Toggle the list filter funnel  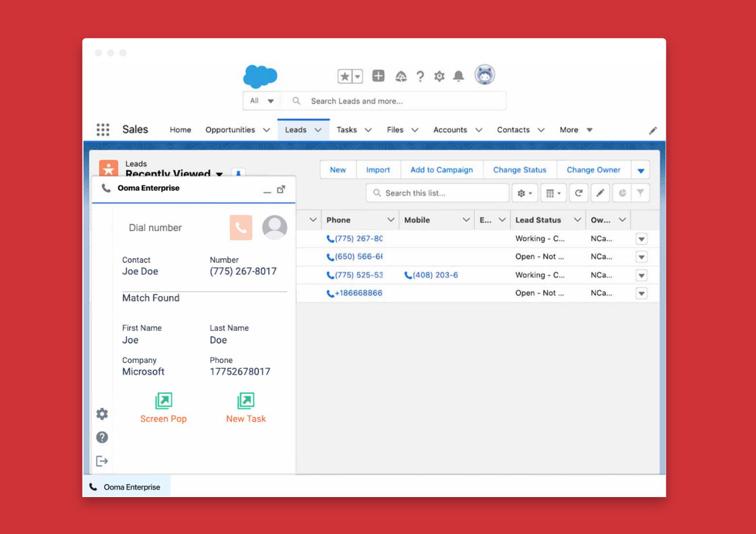(x=640, y=193)
